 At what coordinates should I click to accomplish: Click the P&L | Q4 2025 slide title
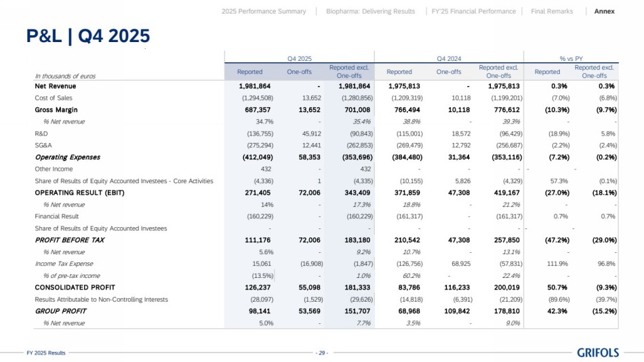[87, 36]
